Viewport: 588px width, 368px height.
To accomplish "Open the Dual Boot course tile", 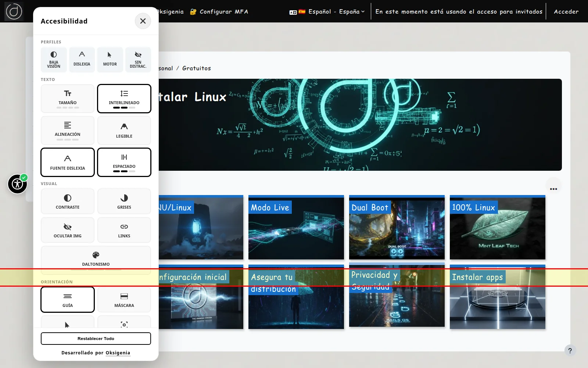I will [x=397, y=227].
